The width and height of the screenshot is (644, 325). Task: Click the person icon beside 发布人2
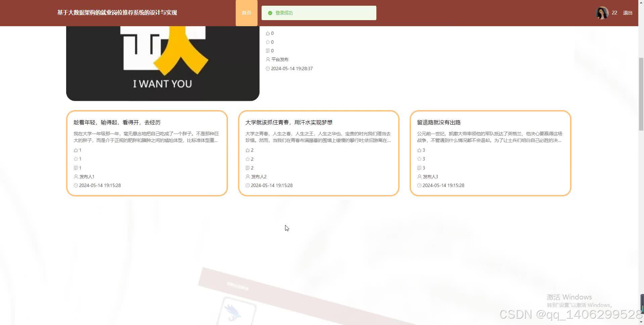click(x=247, y=177)
